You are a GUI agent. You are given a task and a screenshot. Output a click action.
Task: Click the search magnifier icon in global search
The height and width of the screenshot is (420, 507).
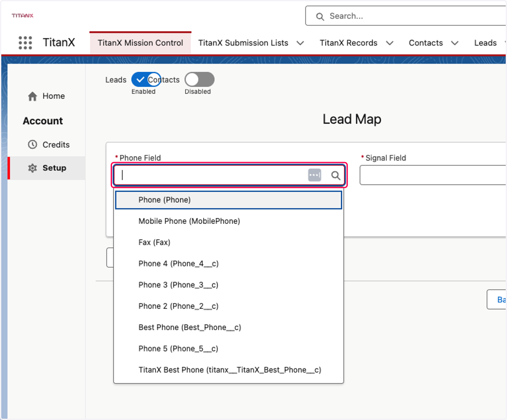320,16
